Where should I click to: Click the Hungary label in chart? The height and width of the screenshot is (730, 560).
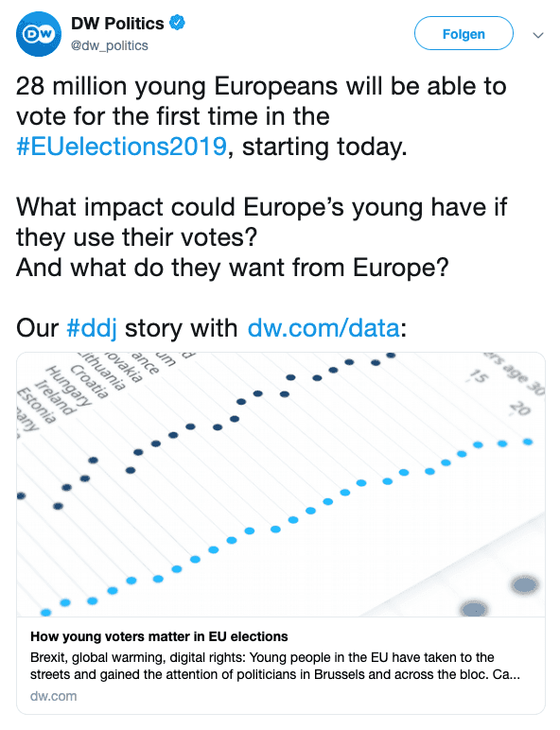(69, 386)
